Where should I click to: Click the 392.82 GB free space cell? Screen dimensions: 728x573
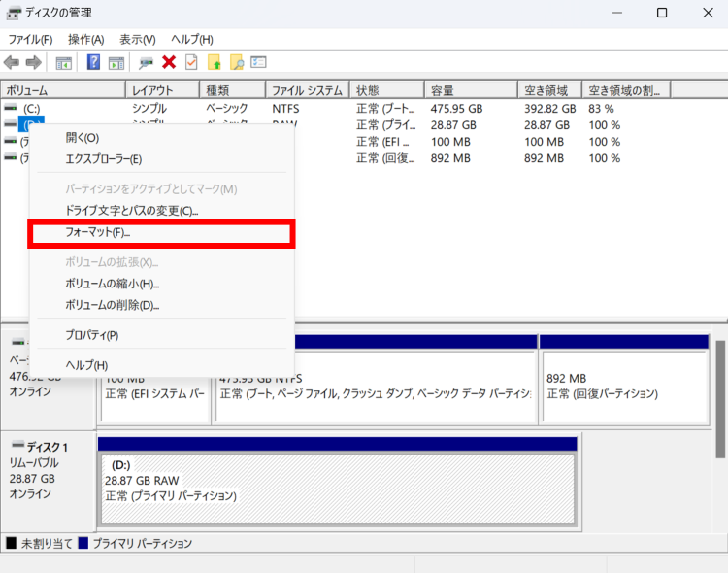pos(549,109)
